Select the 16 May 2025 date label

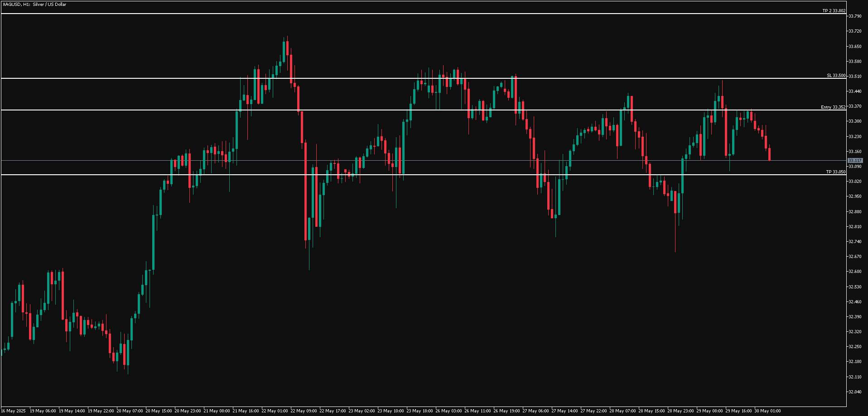[14, 411]
